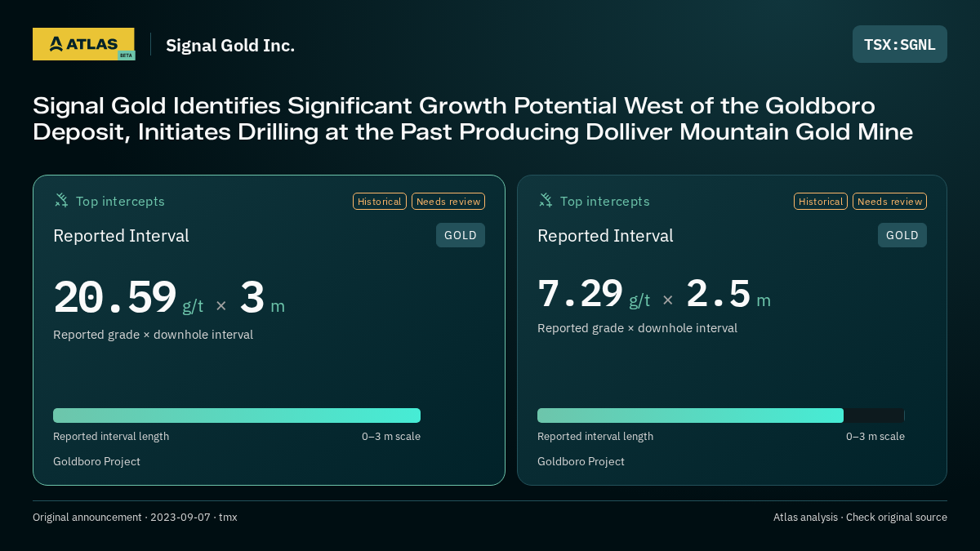Click '0–3 m scale' label in the 7.29 g/t card

[x=875, y=437]
